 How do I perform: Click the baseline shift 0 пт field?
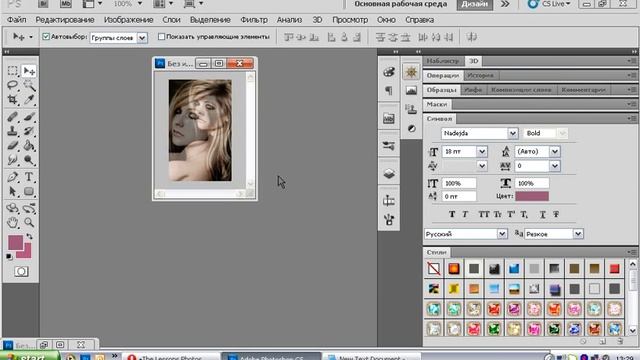[x=459, y=196]
